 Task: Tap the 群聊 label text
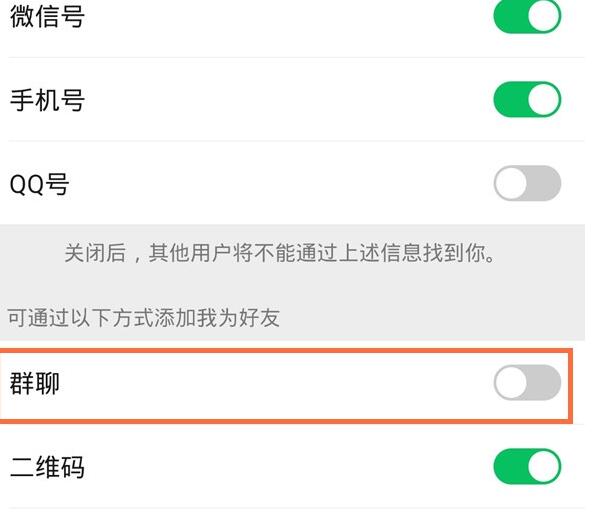click(x=35, y=383)
